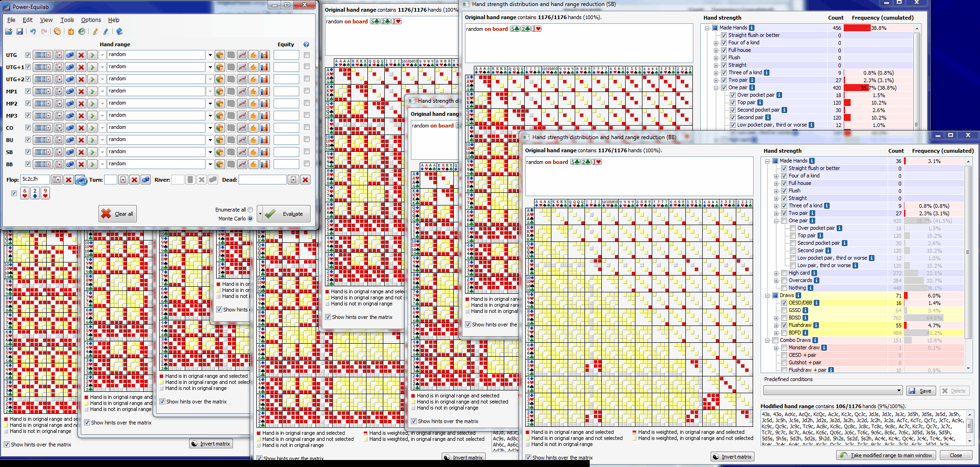Viewport: 980px width, 467px height.
Task: Check One pair in BB window
Action: [x=784, y=221]
